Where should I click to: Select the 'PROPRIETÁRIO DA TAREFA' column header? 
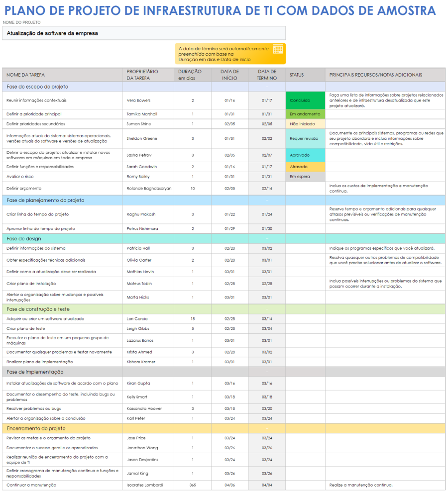tap(148, 75)
